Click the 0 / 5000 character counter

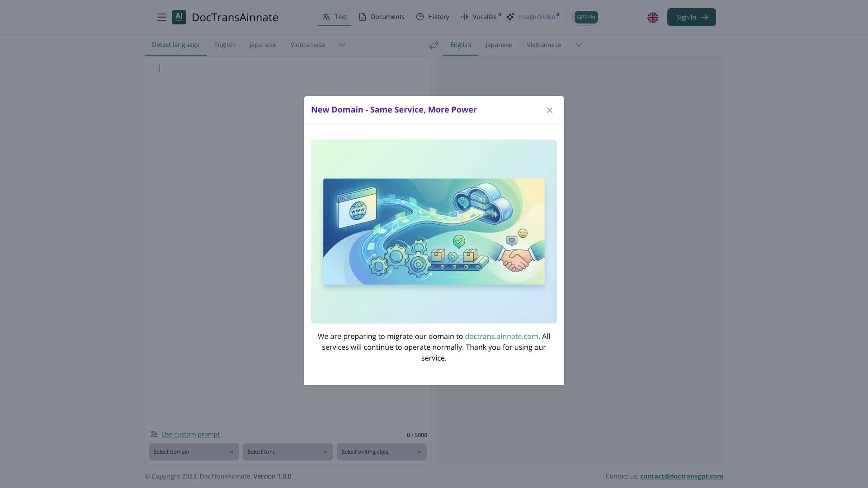click(x=417, y=435)
